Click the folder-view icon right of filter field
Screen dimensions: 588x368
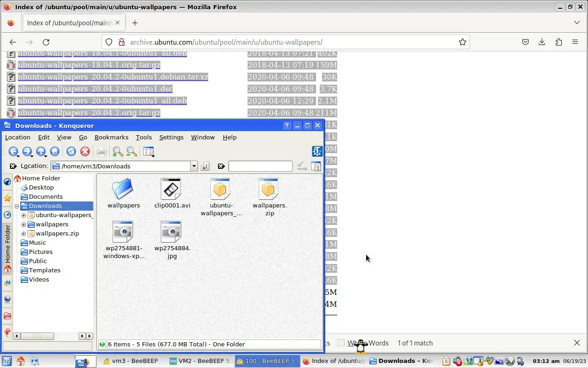(316, 166)
